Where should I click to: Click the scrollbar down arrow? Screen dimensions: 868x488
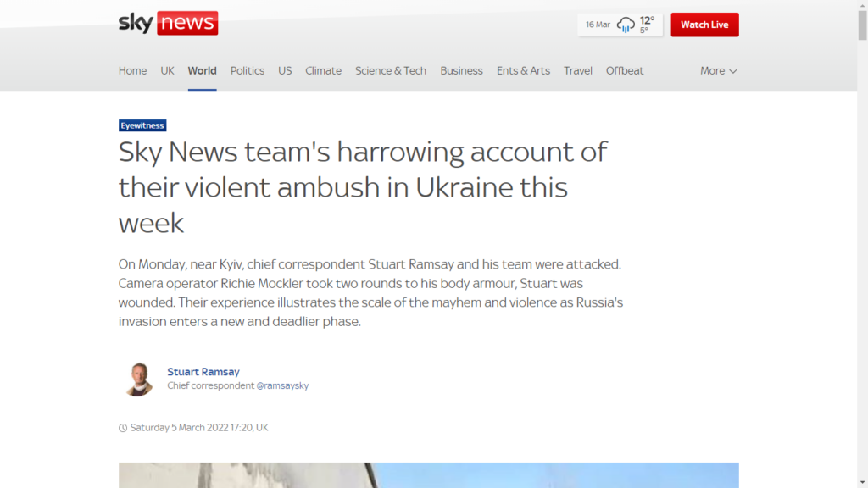[x=862, y=483]
